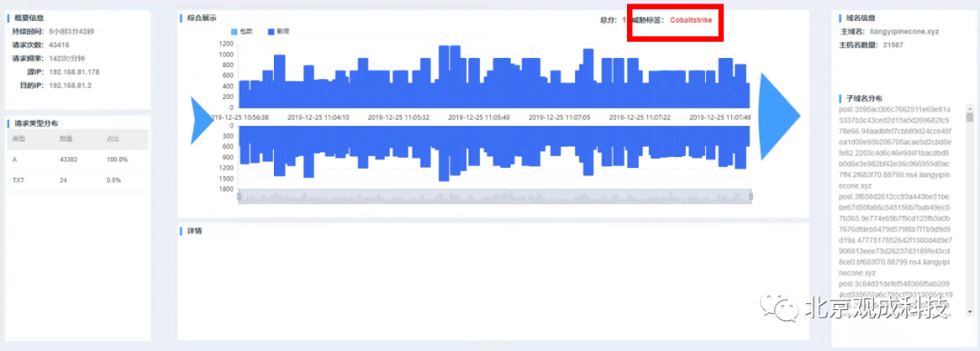Click the scroll-up arrow of the subdomain list
The height and width of the screenshot is (351, 980).
[969, 108]
